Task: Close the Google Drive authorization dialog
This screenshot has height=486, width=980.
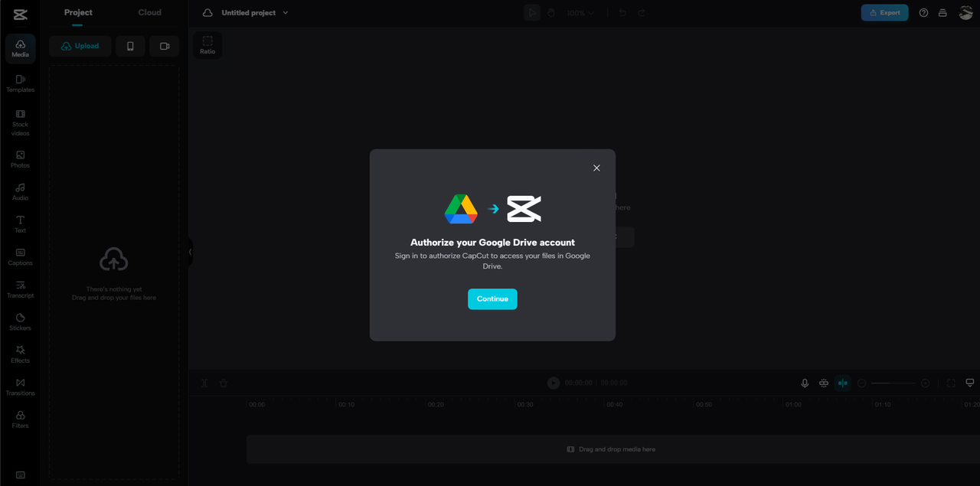Action: (x=596, y=168)
